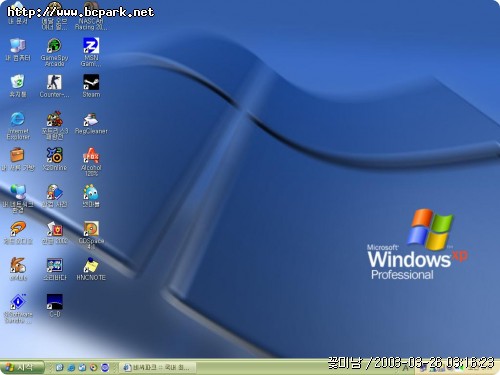Click the Show Desktop quick launch icon
This screenshot has height=375, width=500.
coord(60,368)
